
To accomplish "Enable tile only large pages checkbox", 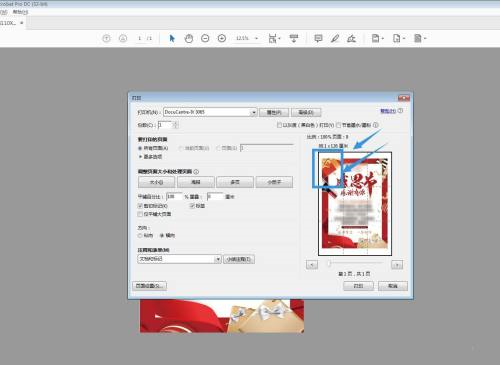I will tap(140, 214).
